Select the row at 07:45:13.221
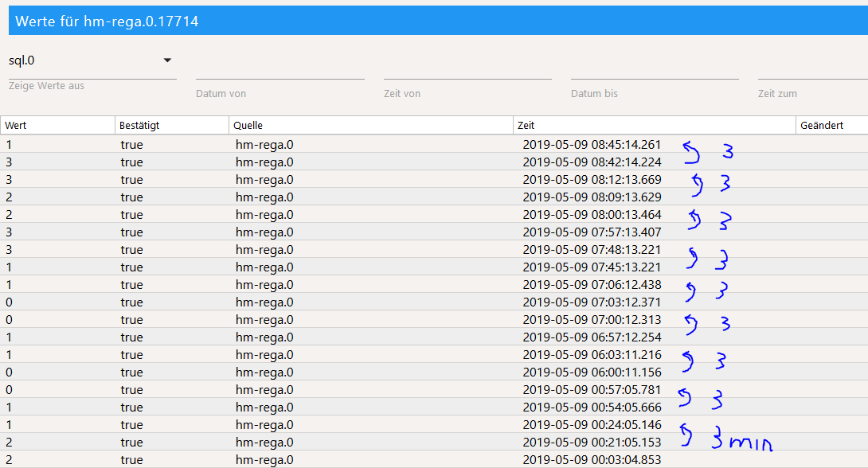Screen dimensions: 868x468 (592, 267)
